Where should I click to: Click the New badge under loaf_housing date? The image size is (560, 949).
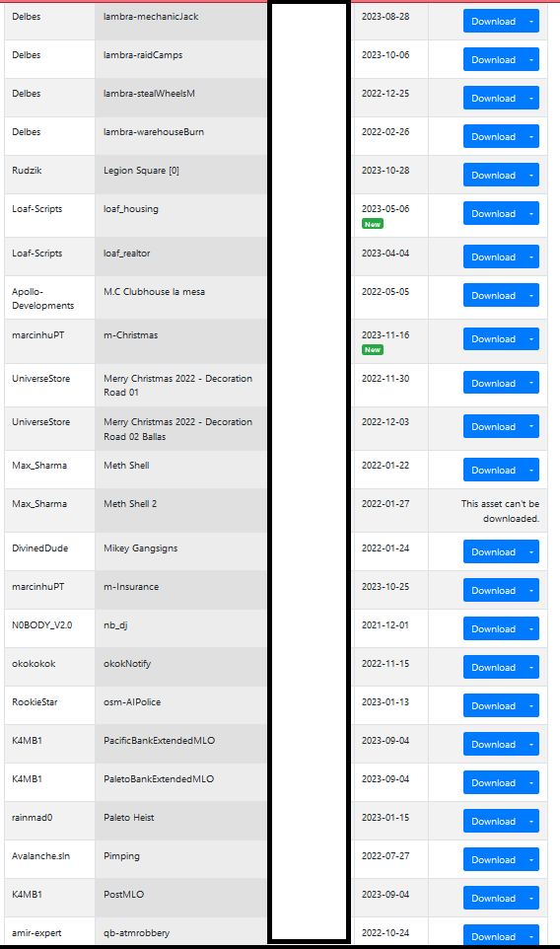pyautogui.click(x=373, y=224)
